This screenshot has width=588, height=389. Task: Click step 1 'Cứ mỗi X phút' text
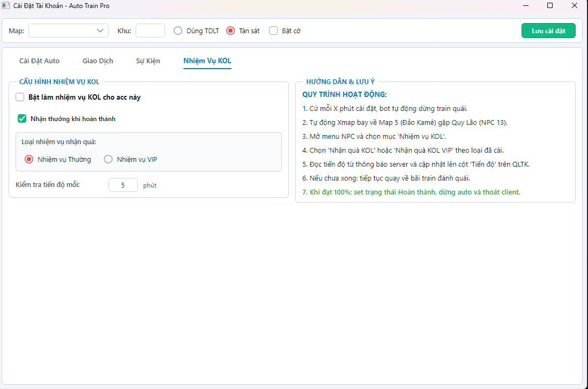385,109
